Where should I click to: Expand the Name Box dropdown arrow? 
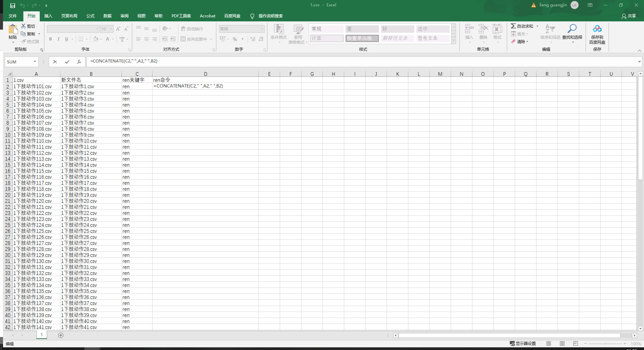pos(35,62)
